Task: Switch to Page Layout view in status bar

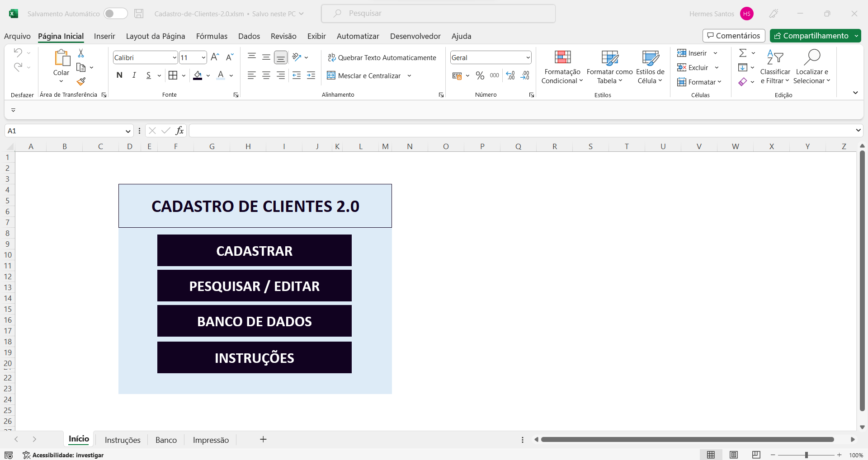Action: (x=734, y=455)
